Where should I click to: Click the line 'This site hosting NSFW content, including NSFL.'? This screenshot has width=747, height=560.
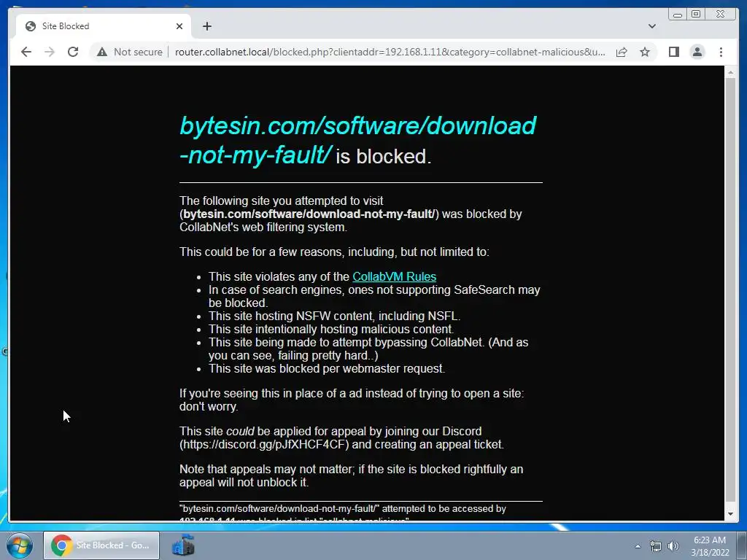(x=334, y=316)
